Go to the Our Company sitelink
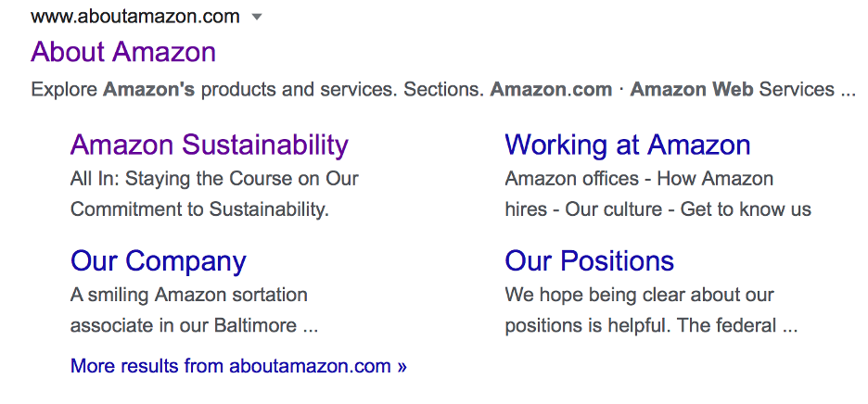The height and width of the screenshot is (404, 868). pyautogui.click(x=158, y=261)
